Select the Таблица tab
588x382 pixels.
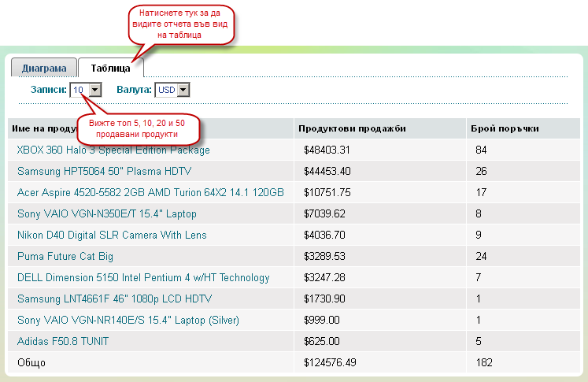[x=109, y=69]
